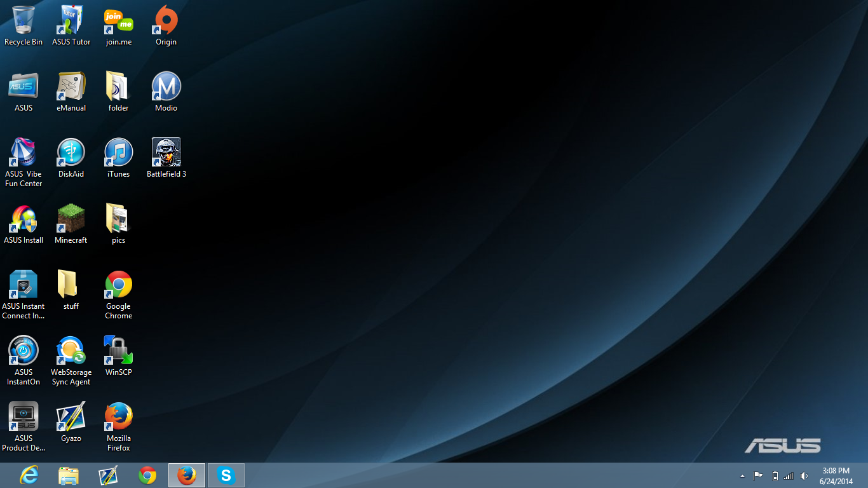This screenshot has width=868, height=488.
Task: Select the desktop item named folder
Action: point(119,91)
